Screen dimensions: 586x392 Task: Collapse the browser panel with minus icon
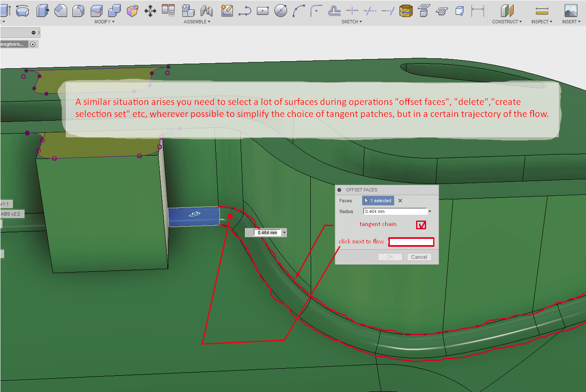click(x=33, y=32)
